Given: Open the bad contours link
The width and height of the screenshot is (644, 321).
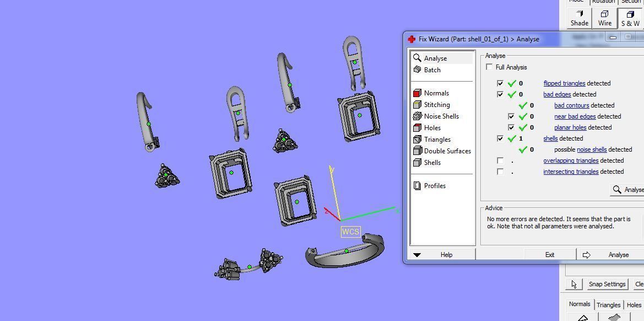Looking at the screenshot, I should [x=572, y=105].
